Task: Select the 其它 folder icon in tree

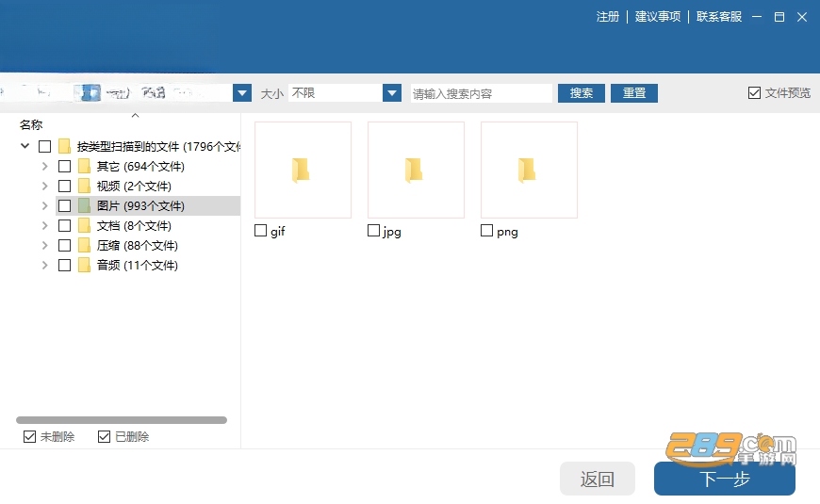Action: point(84,166)
